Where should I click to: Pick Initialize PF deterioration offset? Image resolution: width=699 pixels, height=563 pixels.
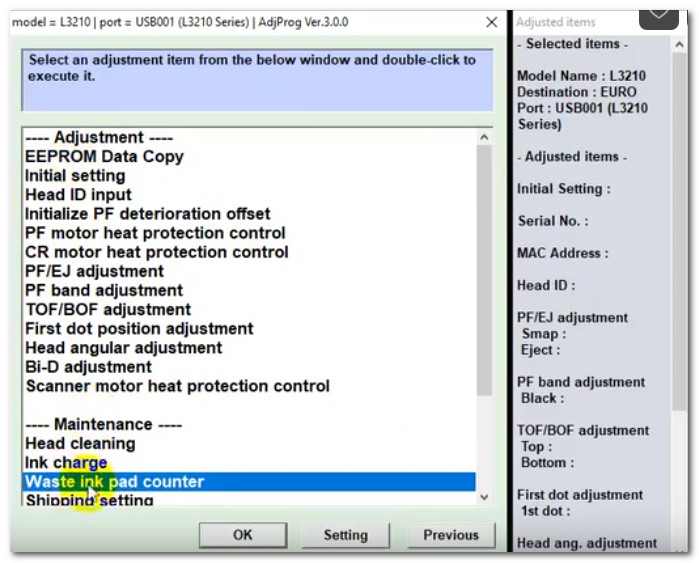(x=147, y=214)
